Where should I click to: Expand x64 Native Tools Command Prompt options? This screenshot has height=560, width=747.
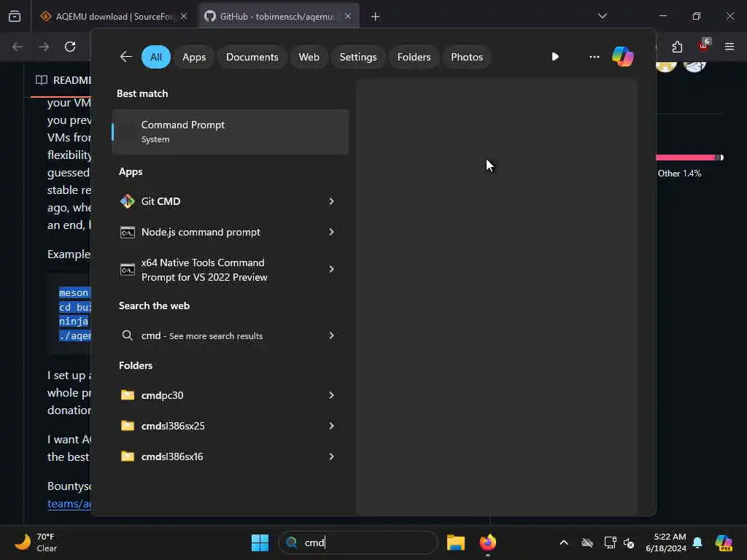(x=331, y=269)
